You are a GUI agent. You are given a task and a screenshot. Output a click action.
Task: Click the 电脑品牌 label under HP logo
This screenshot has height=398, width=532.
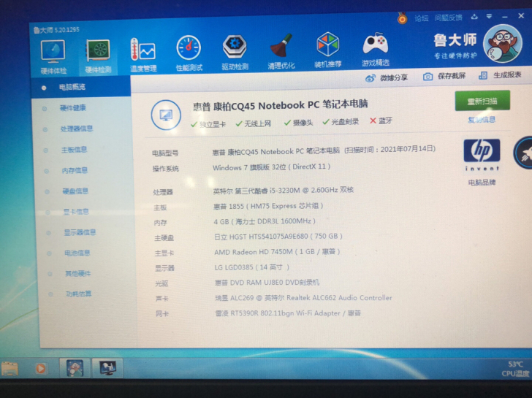pyautogui.click(x=482, y=183)
